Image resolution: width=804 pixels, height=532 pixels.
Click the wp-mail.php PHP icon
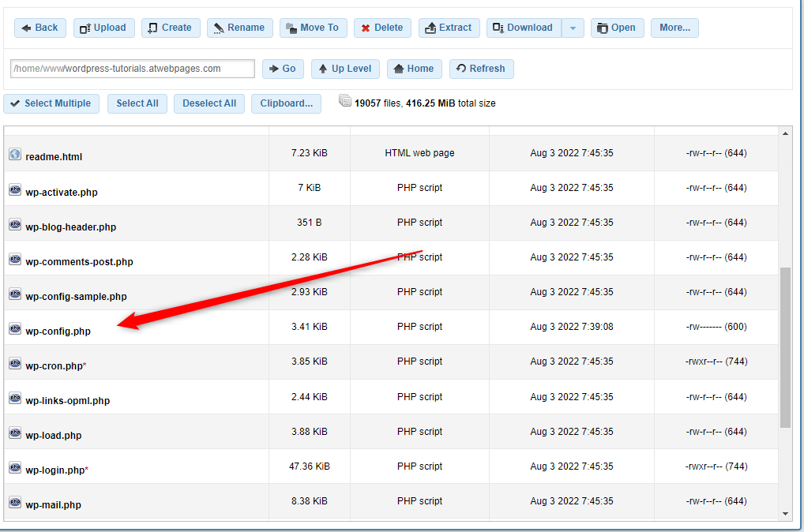[x=15, y=502]
